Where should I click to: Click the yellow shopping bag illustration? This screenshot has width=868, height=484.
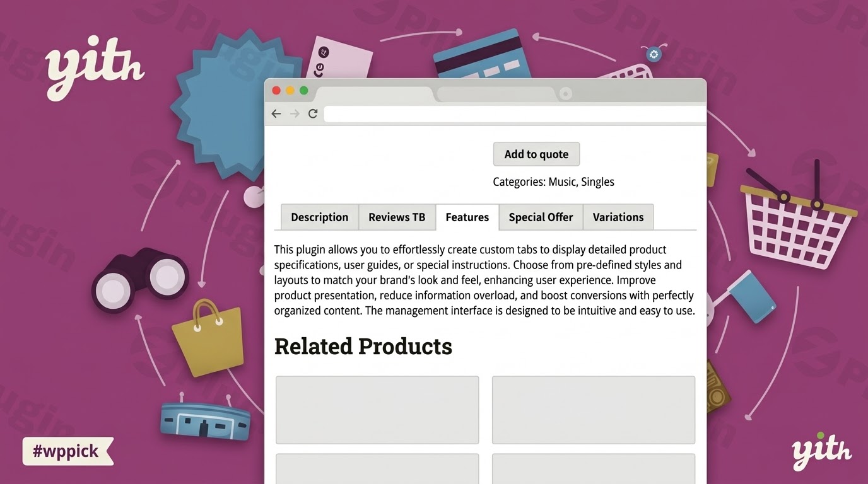coord(208,340)
